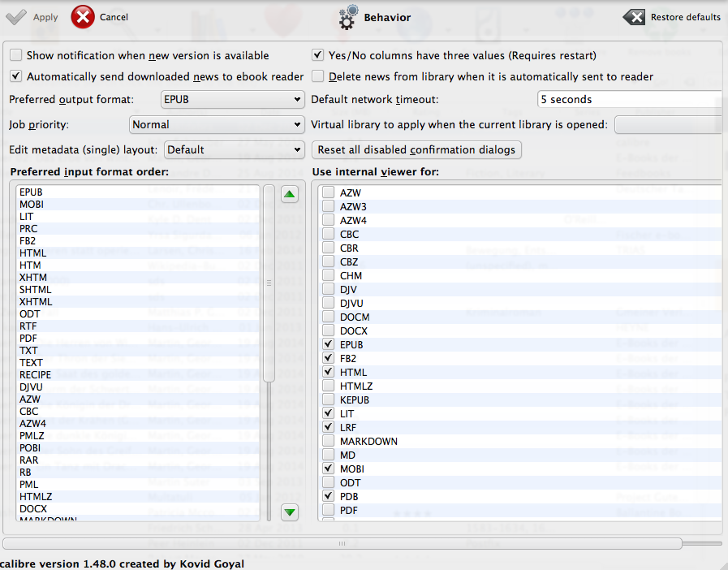Screen dimensions: 728x570
Task: Uncheck HTML internal viewer option
Action: pos(328,372)
